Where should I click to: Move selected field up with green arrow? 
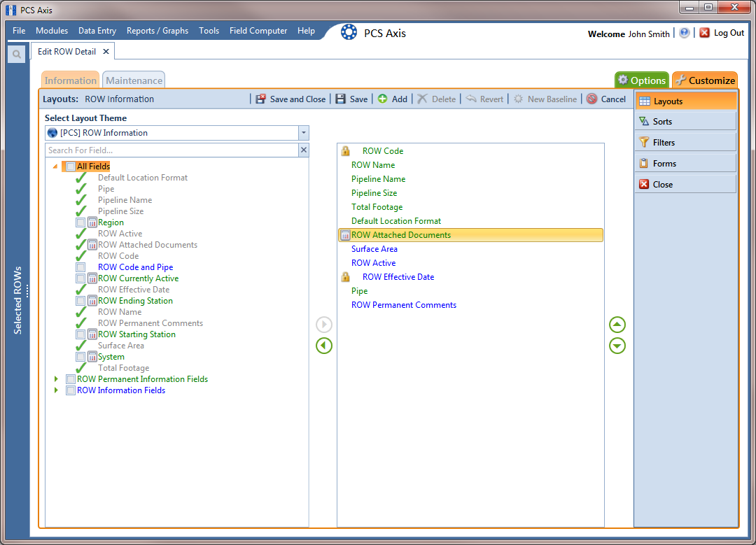617,325
